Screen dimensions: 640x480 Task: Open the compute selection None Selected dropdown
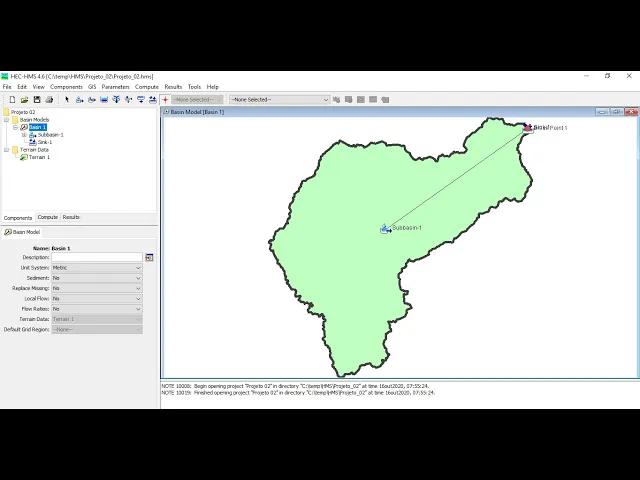[x=280, y=100]
